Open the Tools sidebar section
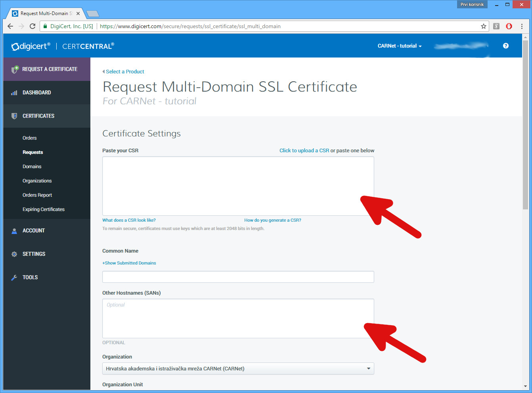532x393 pixels. click(x=47, y=278)
